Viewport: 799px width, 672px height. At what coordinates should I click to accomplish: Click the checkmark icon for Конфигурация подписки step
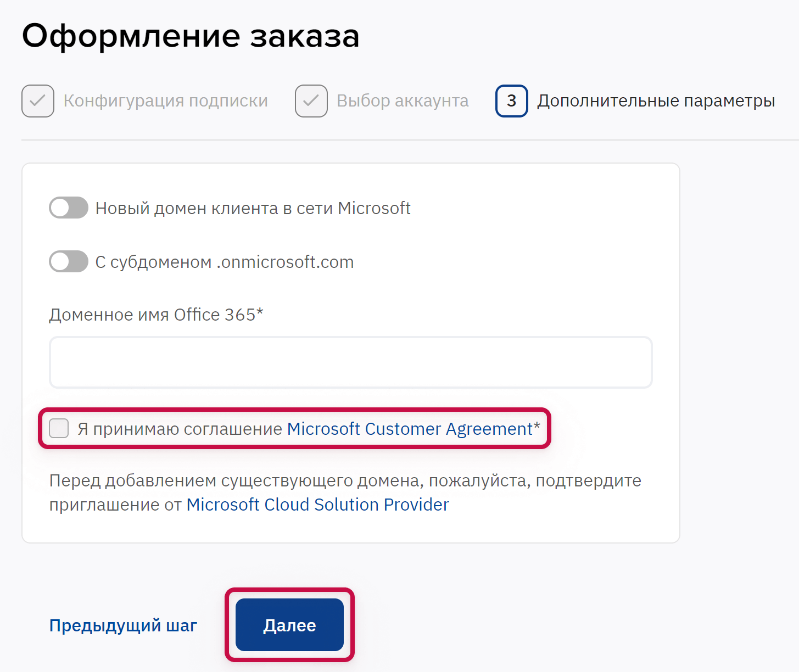pos(38,101)
